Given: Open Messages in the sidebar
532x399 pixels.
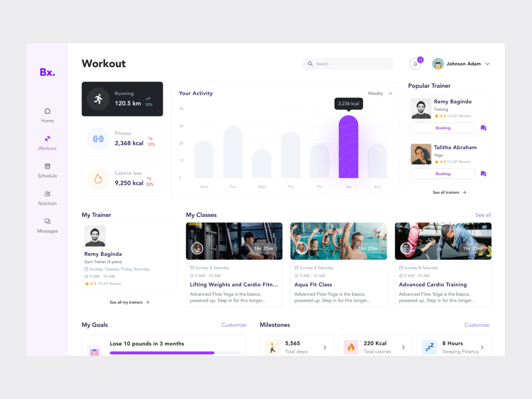Looking at the screenshot, I should point(47,226).
